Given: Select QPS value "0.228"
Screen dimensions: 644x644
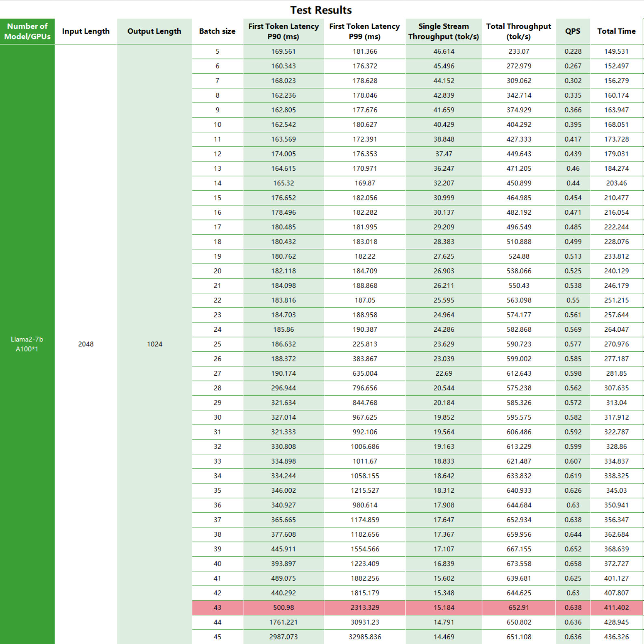Looking at the screenshot, I should pos(573,52).
